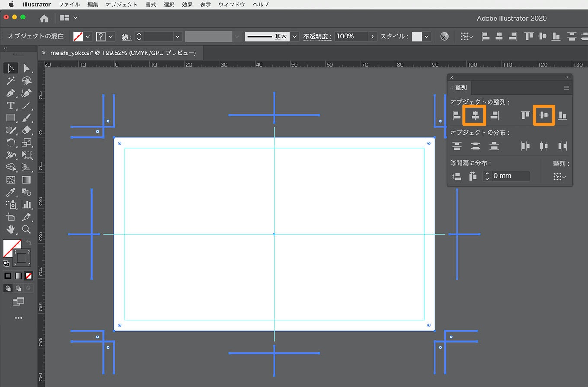588x387 pixels.
Task: Select the Column Graph tool
Action: pyautogui.click(x=27, y=204)
